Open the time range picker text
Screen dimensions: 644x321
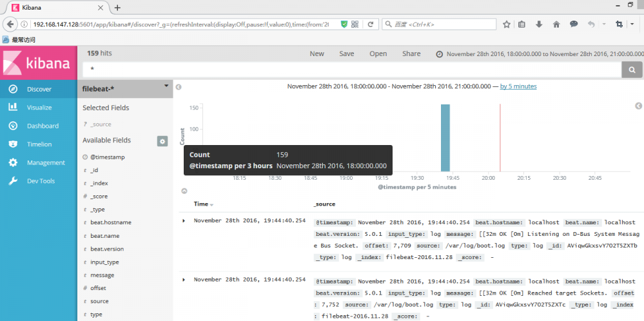point(545,53)
